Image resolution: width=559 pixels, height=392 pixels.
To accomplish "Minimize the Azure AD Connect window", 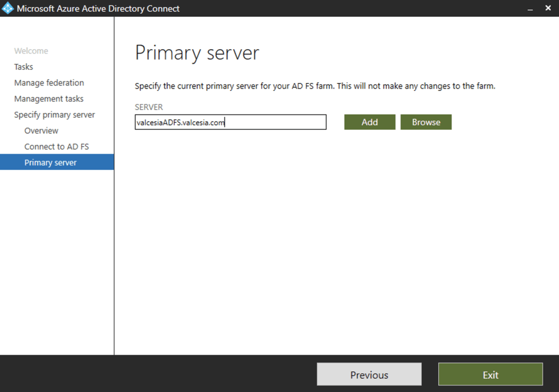I will (529, 8).
